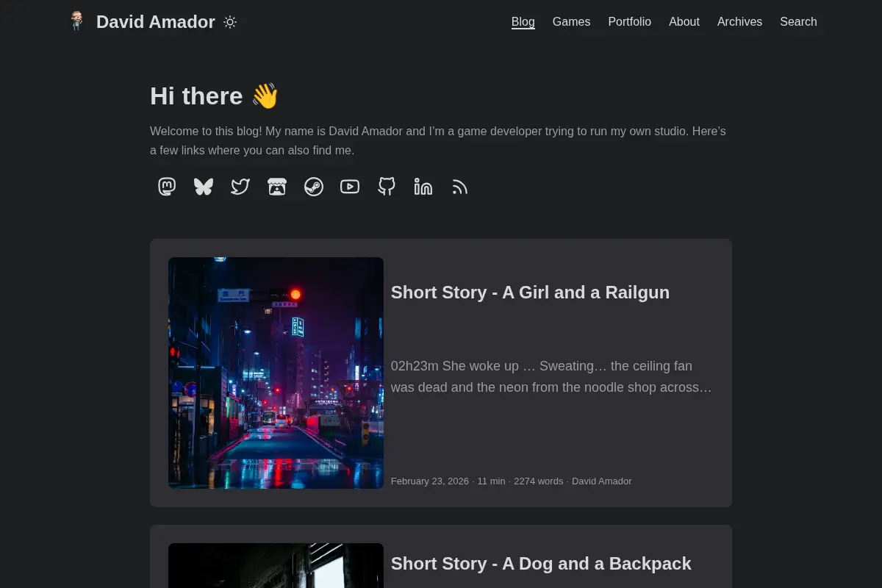The width and height of the screenshot is (882, 588).
Task: Open the Mastodon profile icon
Action: [167, 187]
